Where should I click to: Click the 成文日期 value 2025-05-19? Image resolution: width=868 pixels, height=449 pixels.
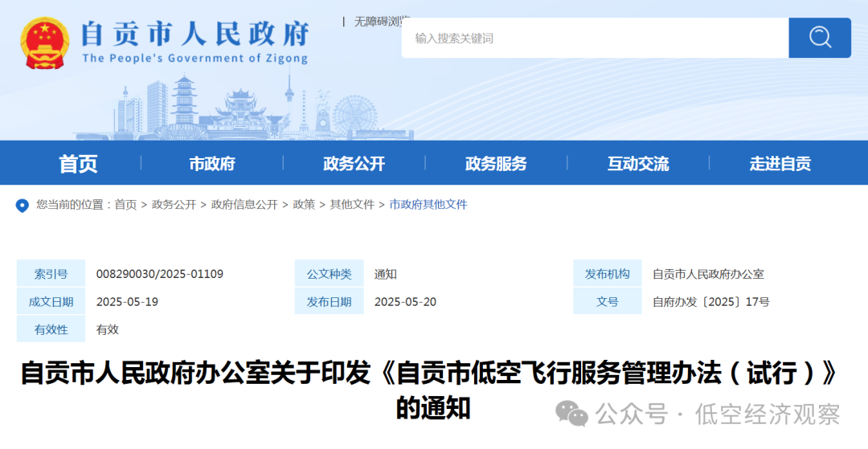[127, 302]
